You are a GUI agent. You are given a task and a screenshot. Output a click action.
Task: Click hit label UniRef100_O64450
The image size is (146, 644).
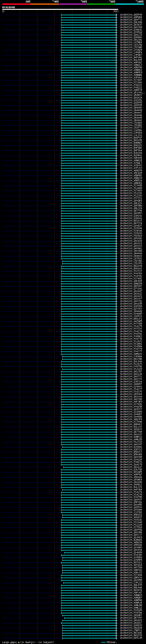131,108
